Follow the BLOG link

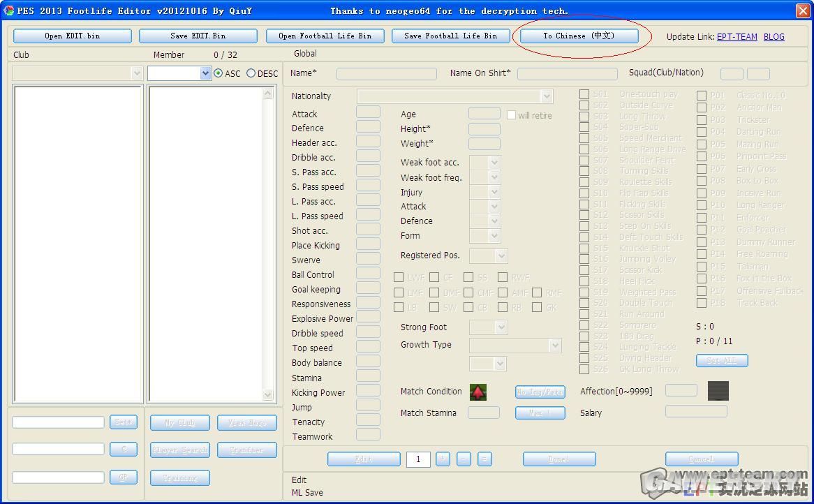tap(774, 36)
